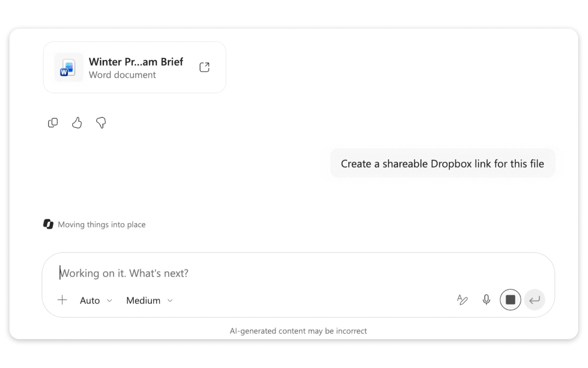Select the Winter Pr...am Brief file card title
Screen dimensions: 588x368
[x=136, y=62]
